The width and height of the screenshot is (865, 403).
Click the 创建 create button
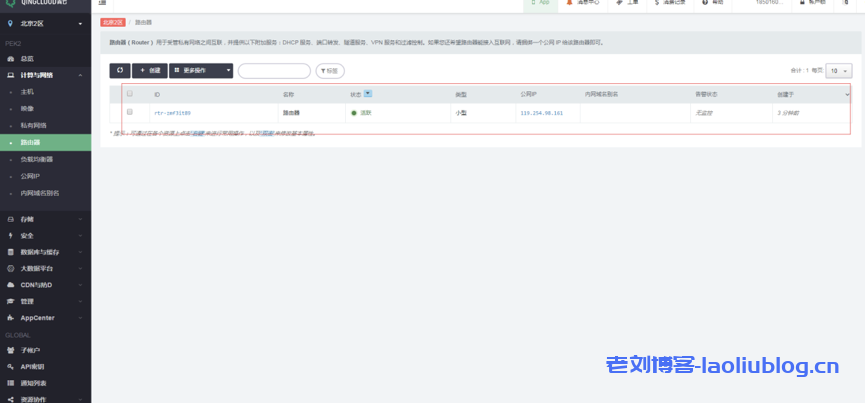pos(149,71)
